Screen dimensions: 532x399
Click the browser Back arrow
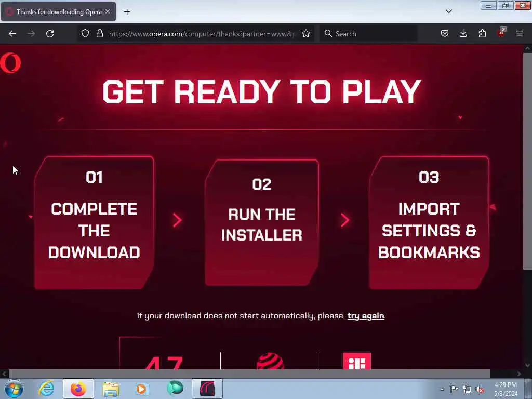(12, 34)
